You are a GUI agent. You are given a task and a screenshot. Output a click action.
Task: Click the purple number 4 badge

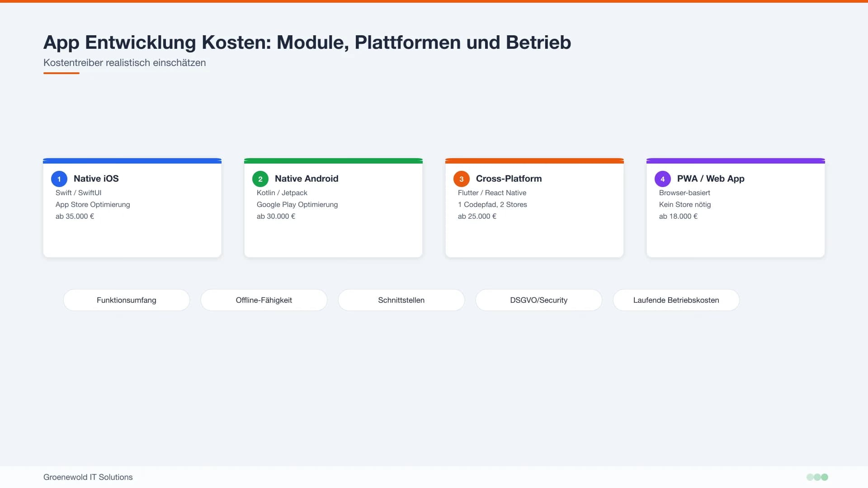point(663,179)
